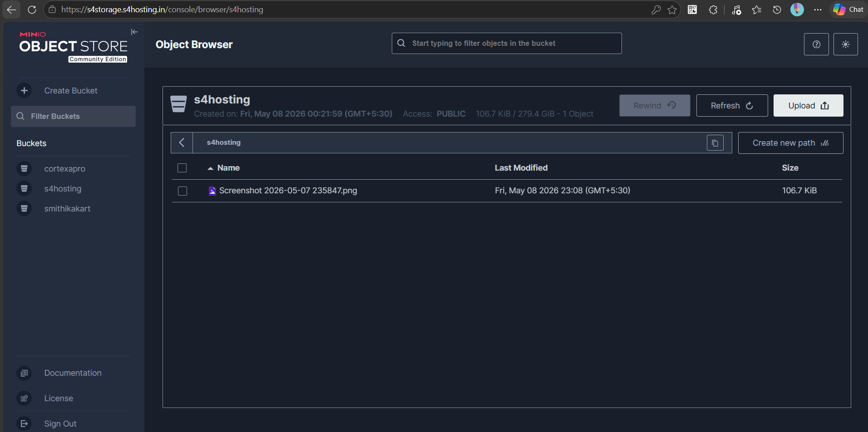Click the site info lock icon
This screenshot has width=868, height=432.
click(52, 10)
